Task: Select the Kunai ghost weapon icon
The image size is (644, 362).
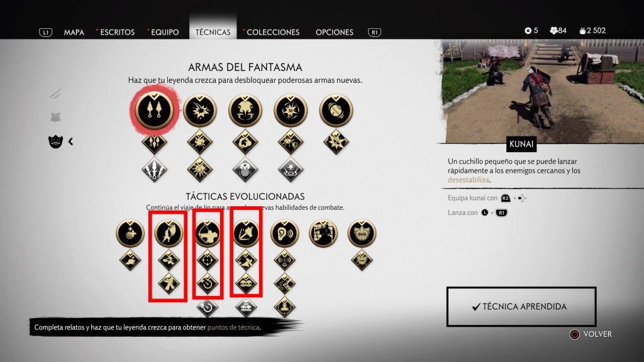Action: 154,110
